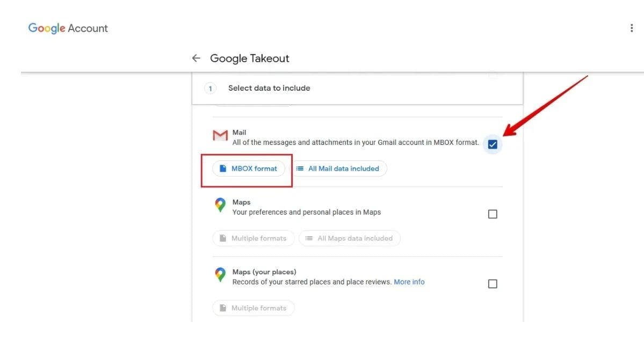Image resolution: width=644 pixels, height=337 pixels.
Task: Click All Maps data included button
Action: 350,238
